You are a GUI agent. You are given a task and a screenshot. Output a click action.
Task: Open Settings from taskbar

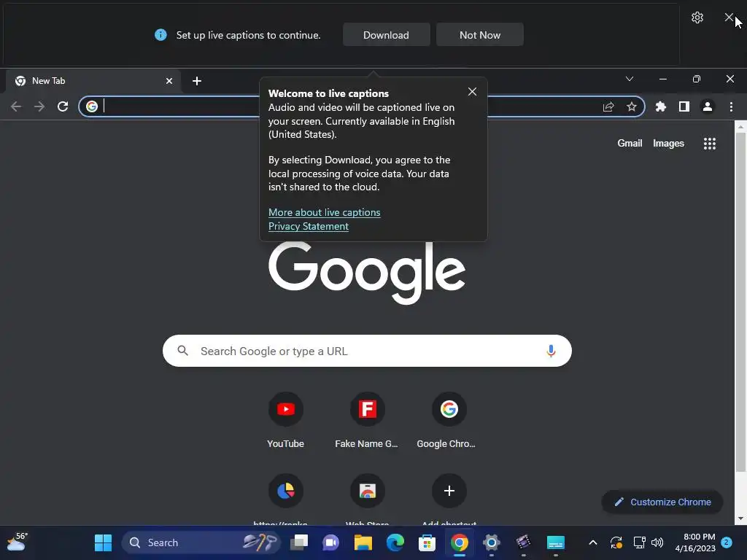pyautogui.click(x=491, y=542)
